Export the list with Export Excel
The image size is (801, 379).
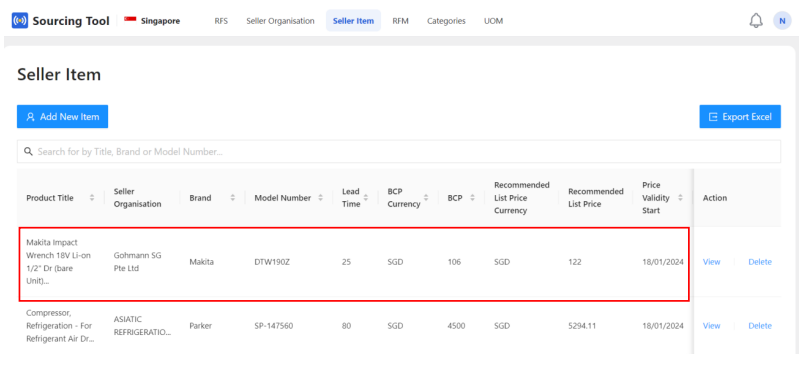coord(740,116)
